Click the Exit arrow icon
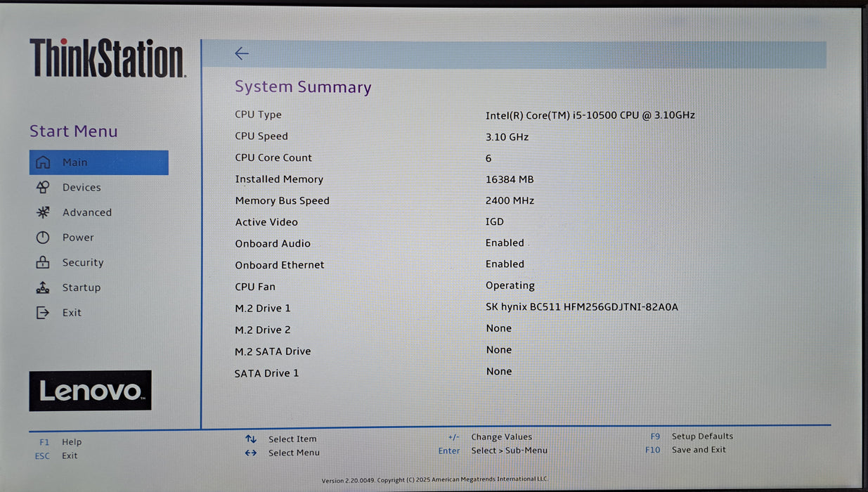Image resolution: width=868 pixels, height=492 pixels. pos(43,313)
